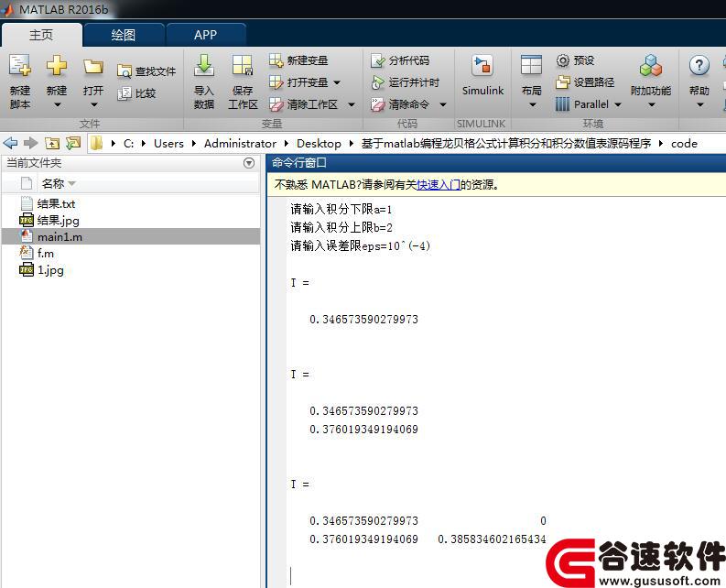Viewport: 726px width, 588px height.
Task: Select f.m in the file list
Action: coord(131,254)
